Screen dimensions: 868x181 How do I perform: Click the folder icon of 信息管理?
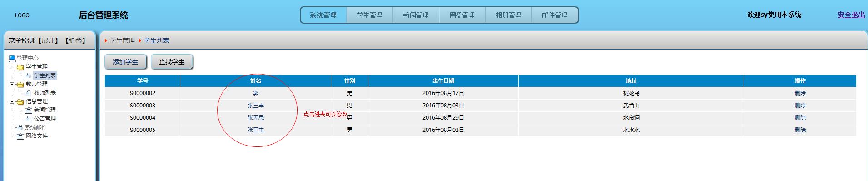pos(20,101)
